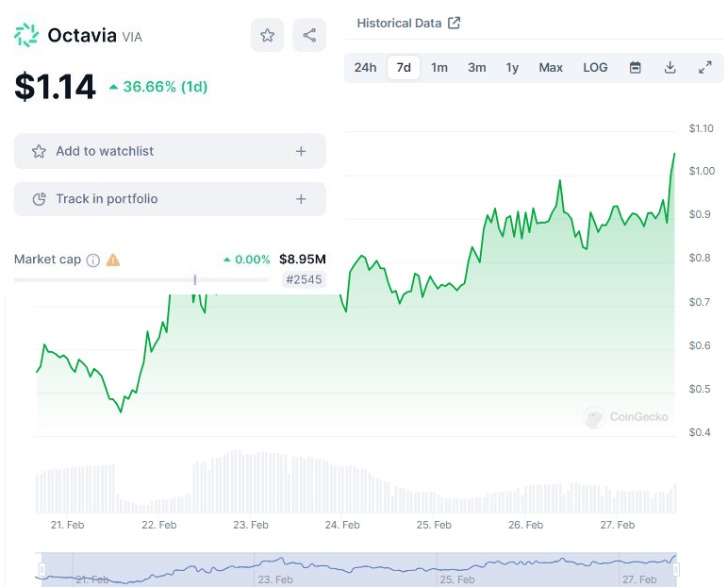This screenshot has height=587, width=728.
Task: Click the 24. Feb axis label
Action: coord(342,525)
